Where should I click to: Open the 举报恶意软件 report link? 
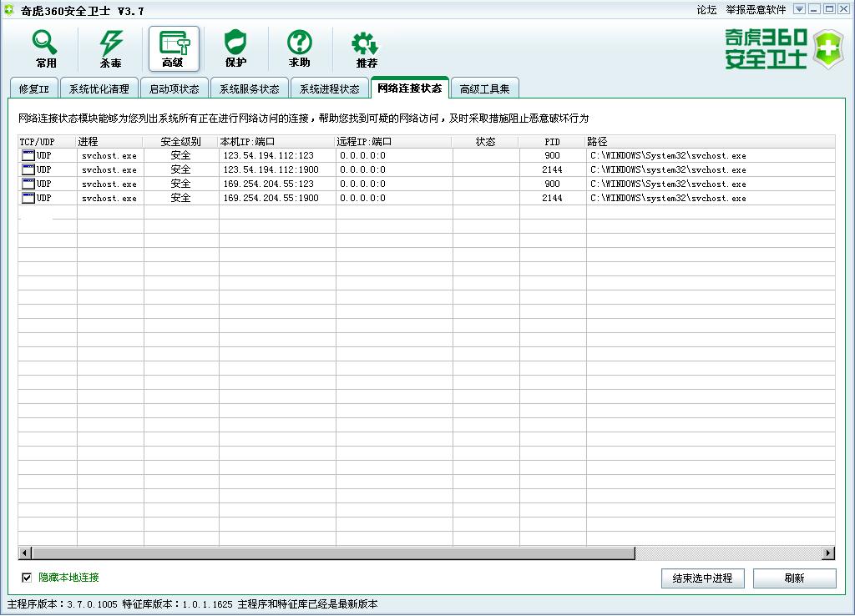point(756,10)
